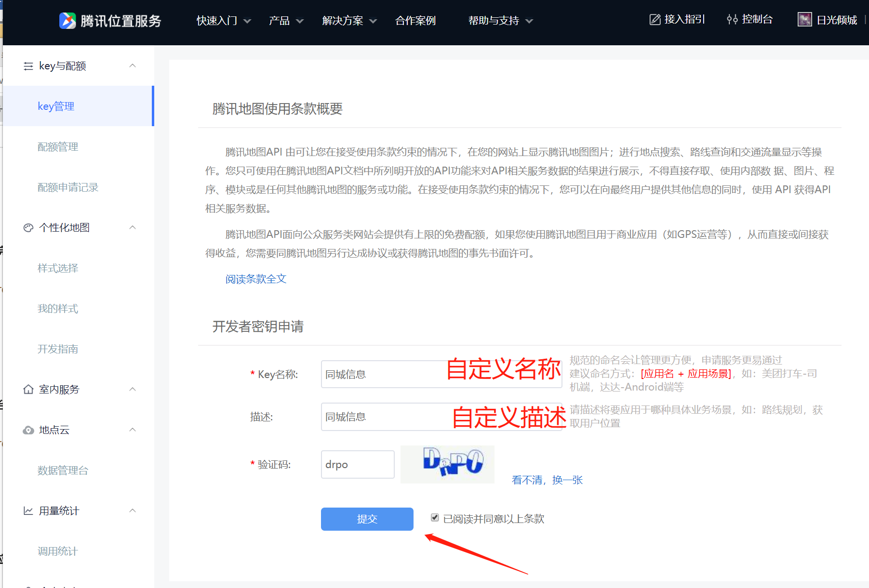Go to 我的样式 in the sidebar
The image size is (869, 588).
tap(58, 309)
